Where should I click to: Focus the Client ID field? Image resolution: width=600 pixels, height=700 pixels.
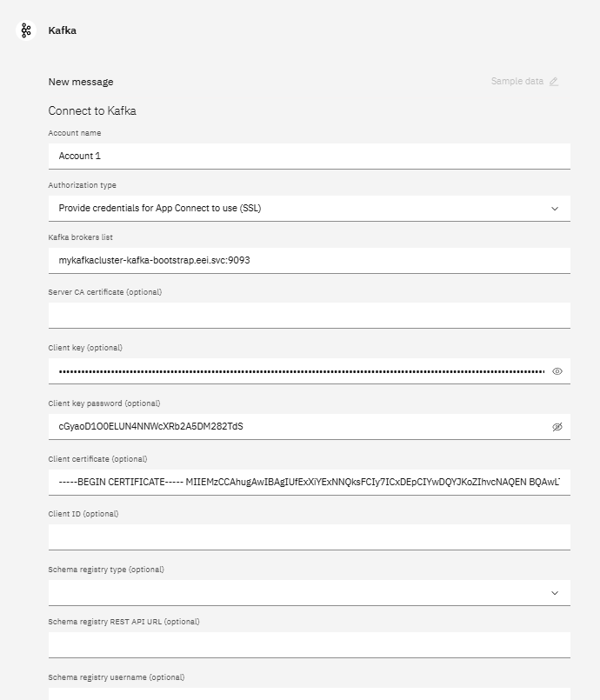pos(310,537)
